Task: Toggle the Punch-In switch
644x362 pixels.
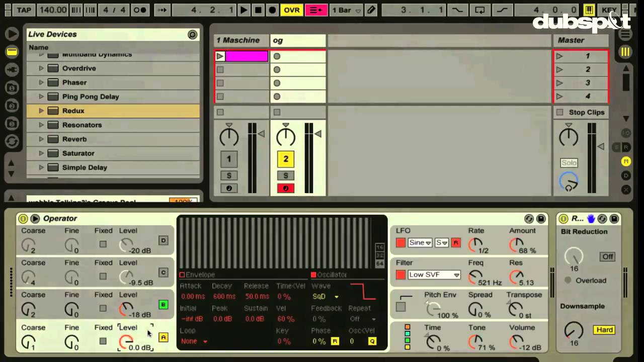Action: click(457, 10)
